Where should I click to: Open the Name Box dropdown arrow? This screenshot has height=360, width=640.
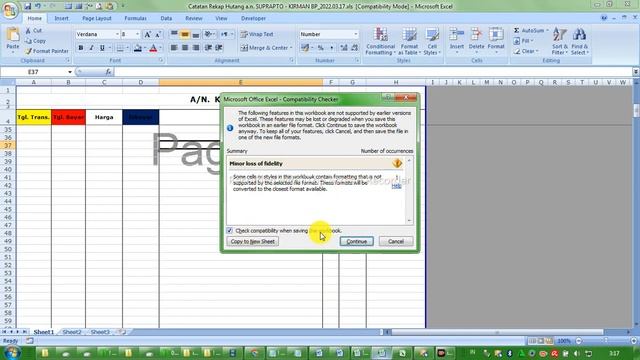coord(70,72)
